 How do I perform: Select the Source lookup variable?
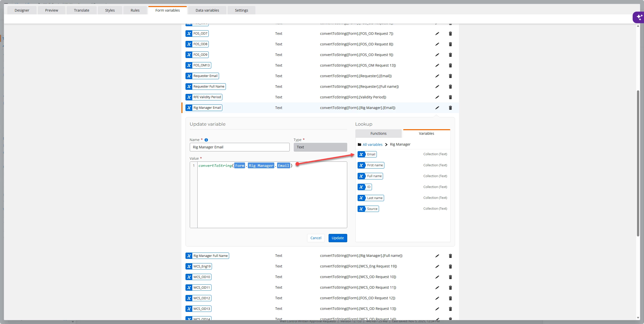(x=368, y=209)
